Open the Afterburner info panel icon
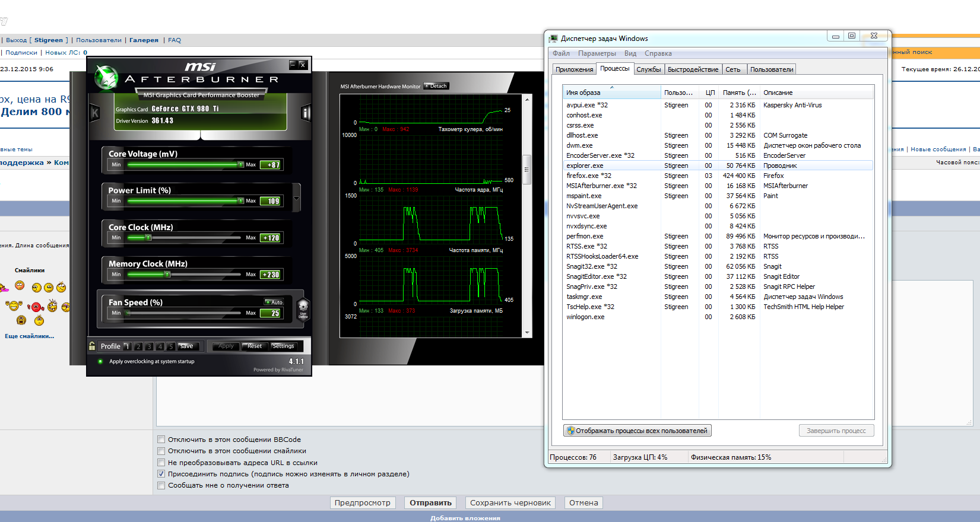This screenshot has height=522, width=980. point(306,113)
